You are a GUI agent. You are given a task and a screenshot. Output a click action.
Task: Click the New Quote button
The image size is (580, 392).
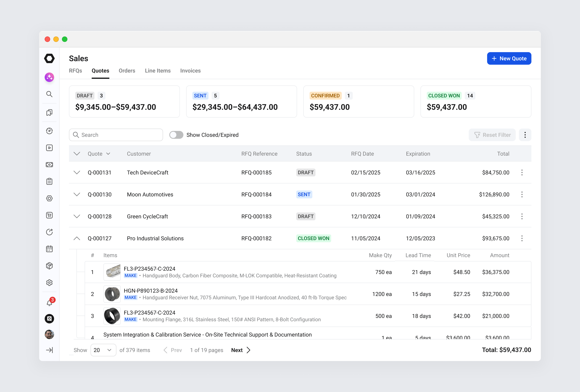tap(509, 58)
